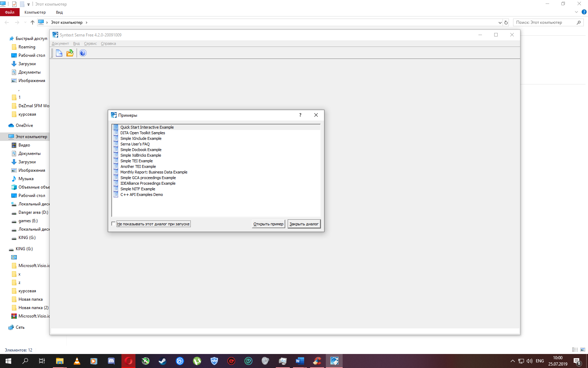Image resolution: width=588 pixels, height=368 pixels.
Task: Select Simple NITF Example entry
Action: tap(216, 189)
